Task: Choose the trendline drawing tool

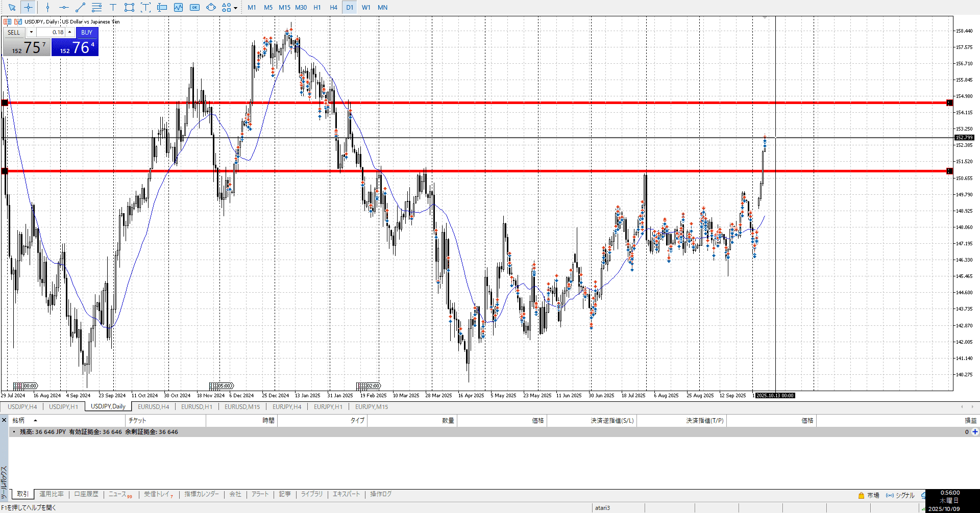Action: pyautogui.click(x=80, y=7)
